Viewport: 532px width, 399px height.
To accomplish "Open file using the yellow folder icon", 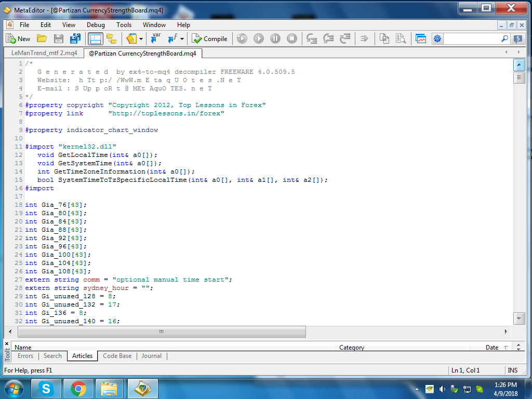I will point(42,38).
